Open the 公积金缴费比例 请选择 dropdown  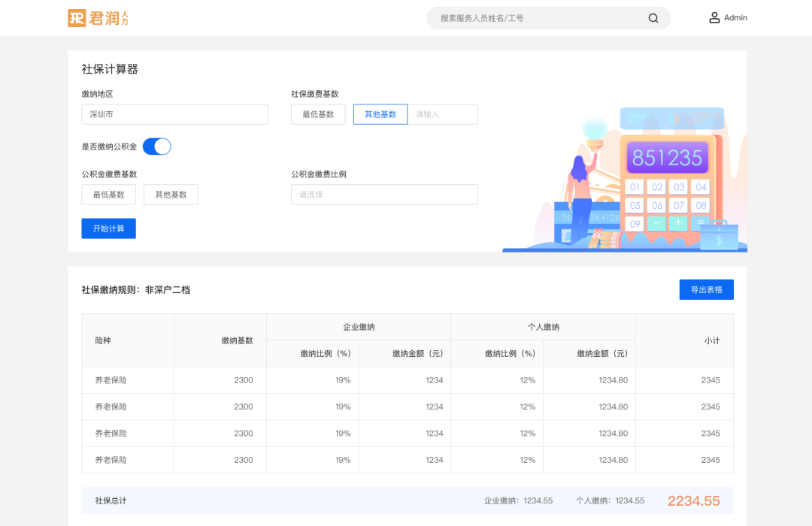[x=384, y=194]
